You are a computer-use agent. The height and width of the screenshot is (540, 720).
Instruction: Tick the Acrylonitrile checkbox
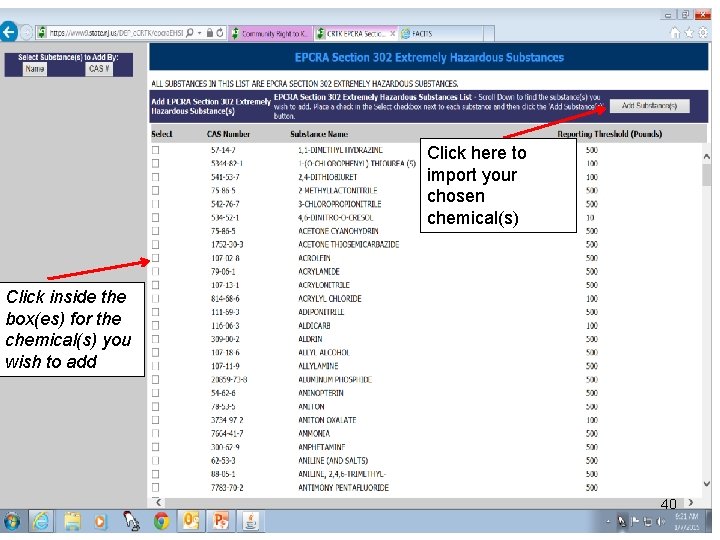pos(156,285)
